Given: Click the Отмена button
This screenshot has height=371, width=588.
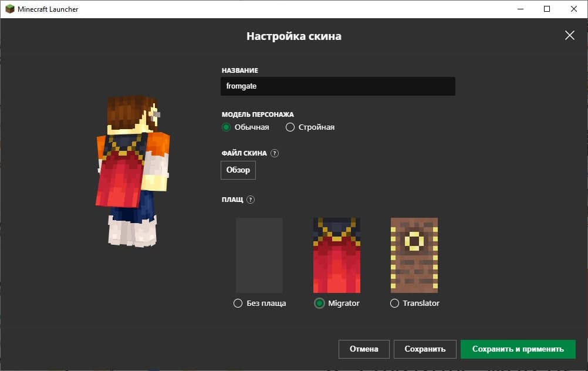Looking at the screenshot, I should (x=364, y=349).
